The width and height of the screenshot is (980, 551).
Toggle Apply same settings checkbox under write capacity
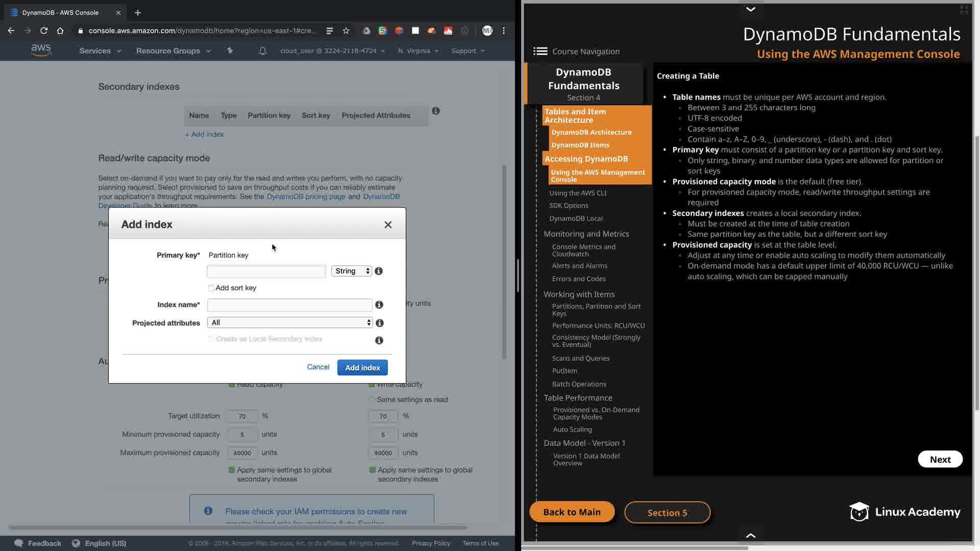coord(373,470)
